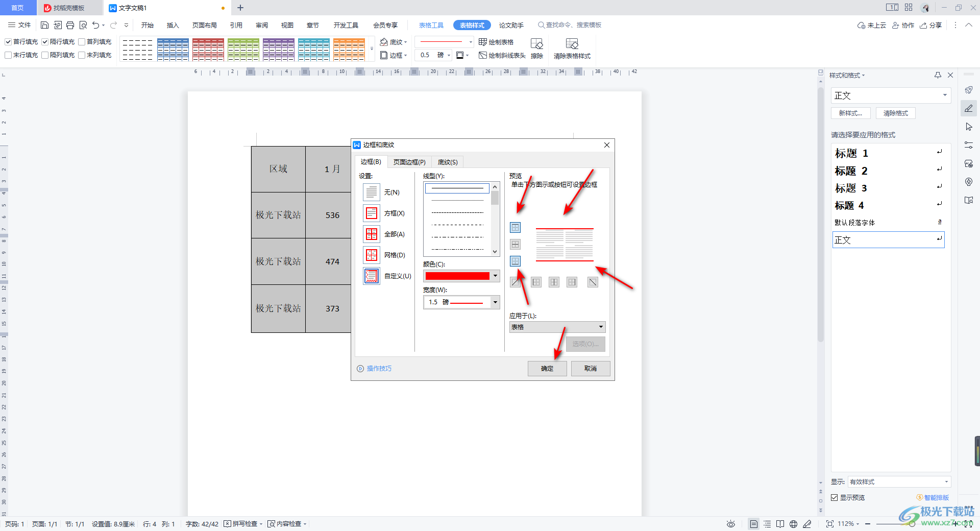980x531 pixels.
Task: Select the red table style thumbnail
Action: (x=208, y=49)
